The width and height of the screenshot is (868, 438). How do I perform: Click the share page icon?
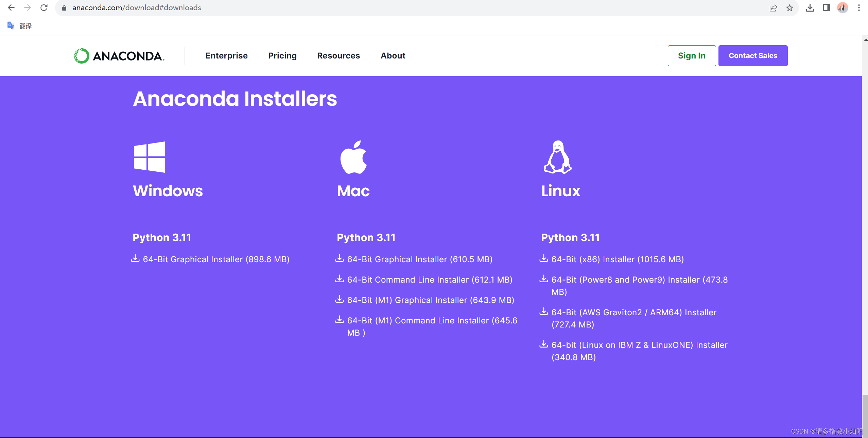coord(773,8)
